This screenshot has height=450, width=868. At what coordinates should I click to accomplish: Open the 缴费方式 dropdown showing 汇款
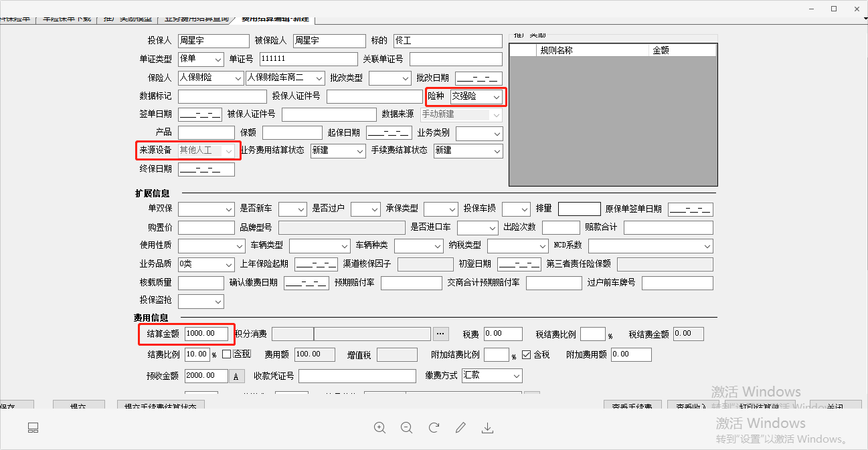tap(492, 376)
